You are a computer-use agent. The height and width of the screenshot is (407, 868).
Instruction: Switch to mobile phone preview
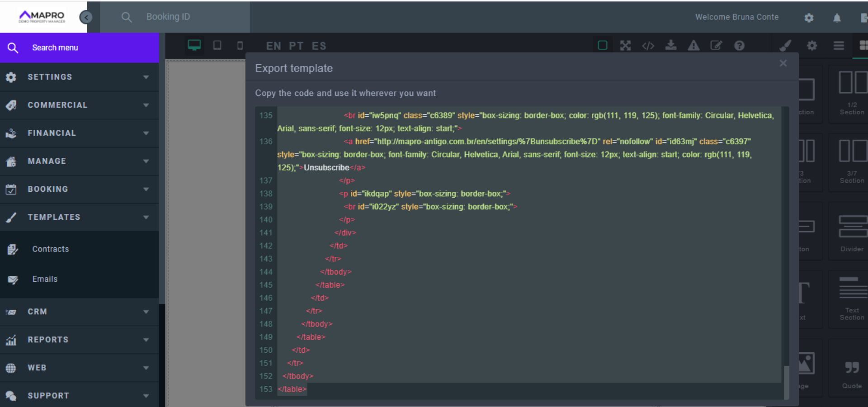240,45
